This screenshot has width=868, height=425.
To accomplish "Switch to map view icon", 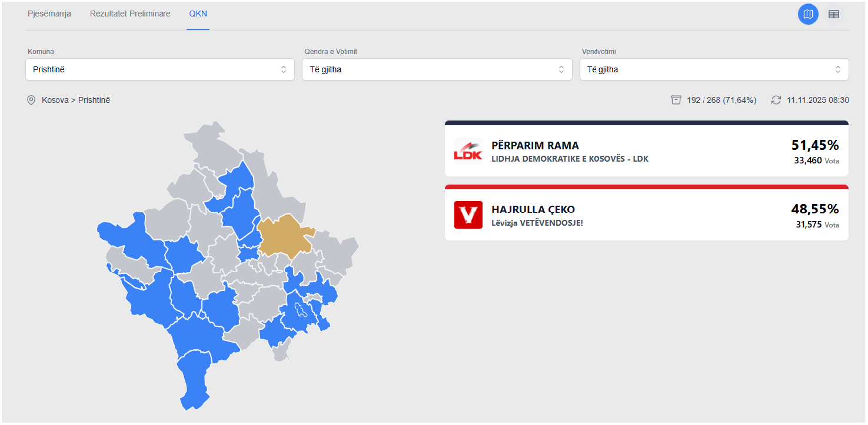I will [x=808, y=14].
